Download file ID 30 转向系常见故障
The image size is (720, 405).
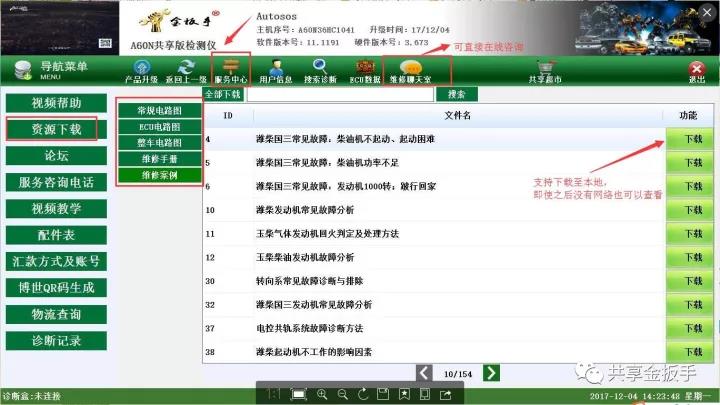[690, 281]
